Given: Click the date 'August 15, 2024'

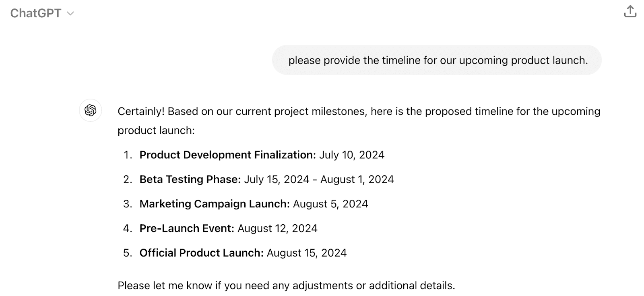Looking at the screenshot, I should 307,253.
